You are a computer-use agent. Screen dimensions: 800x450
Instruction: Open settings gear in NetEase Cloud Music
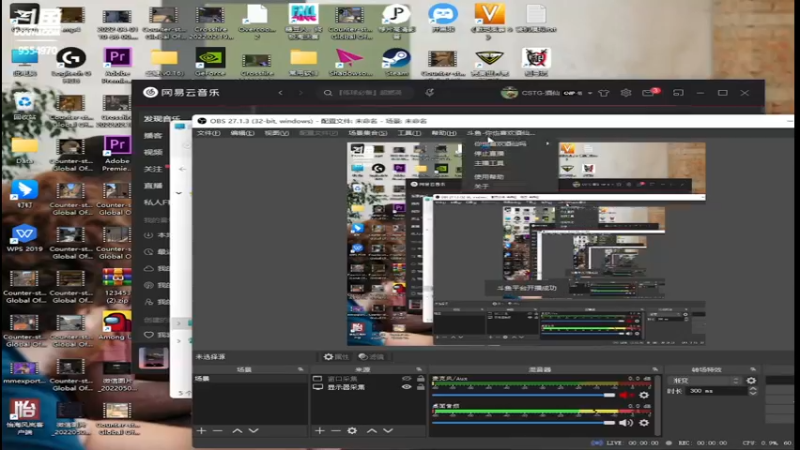[x=626, y=93]
